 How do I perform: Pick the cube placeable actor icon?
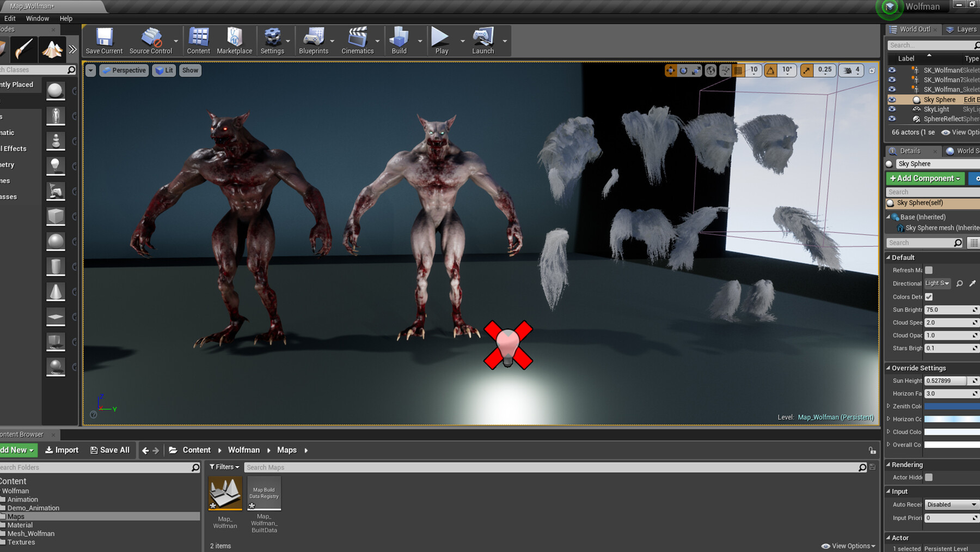[56, 216]
